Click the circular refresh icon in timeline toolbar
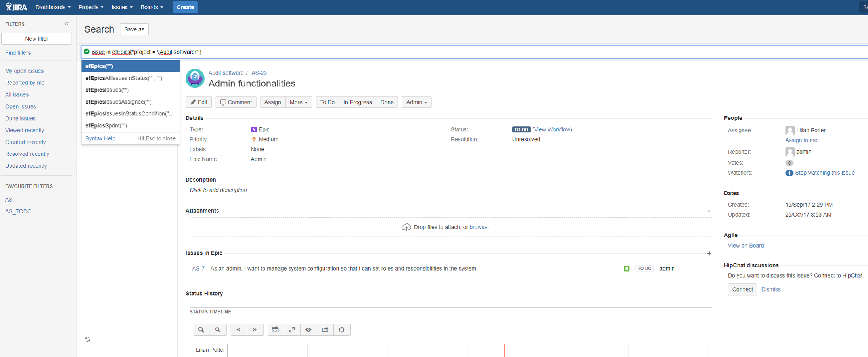The image size is (868, 357). [x=341, y=330]
